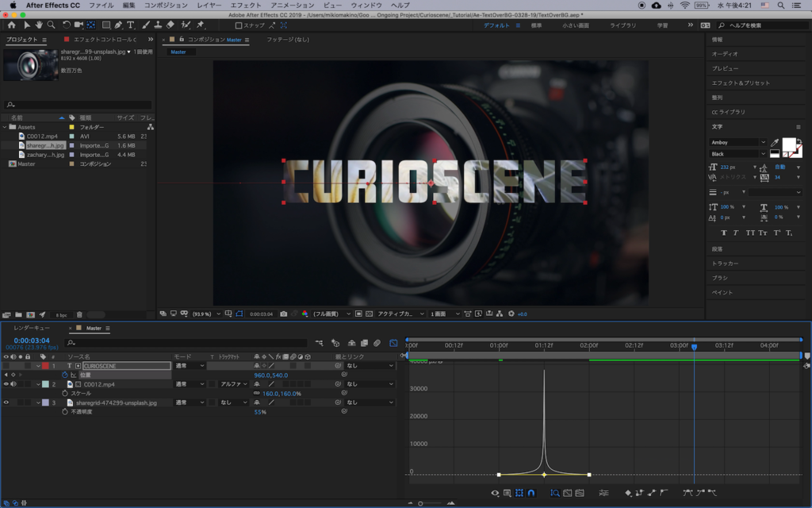Screen dimensions: 812x508
Task: Open the エフェクト menu in menu bar
Action: click(245, 5)
